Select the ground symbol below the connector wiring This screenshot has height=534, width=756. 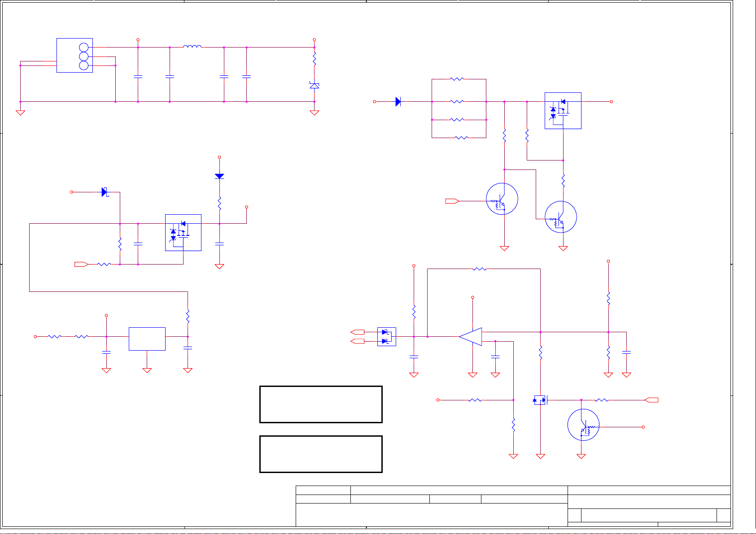tap(20, 113)
